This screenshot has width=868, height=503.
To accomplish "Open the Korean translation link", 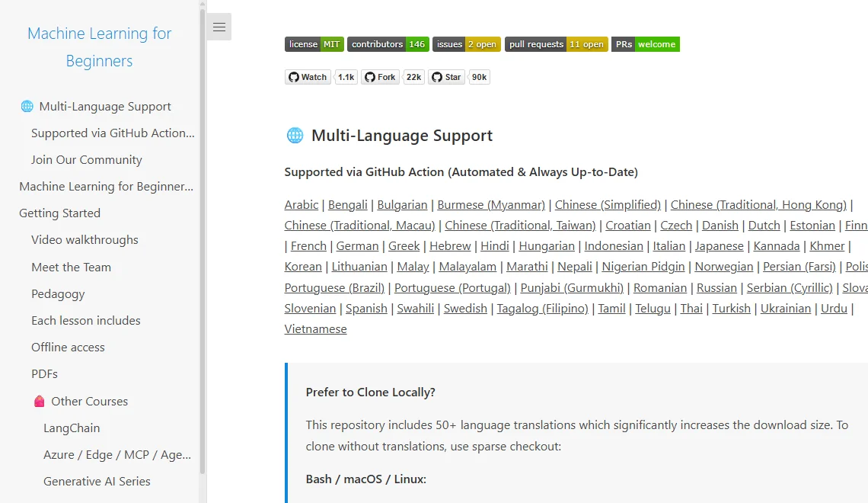I will tap(303, 267).
